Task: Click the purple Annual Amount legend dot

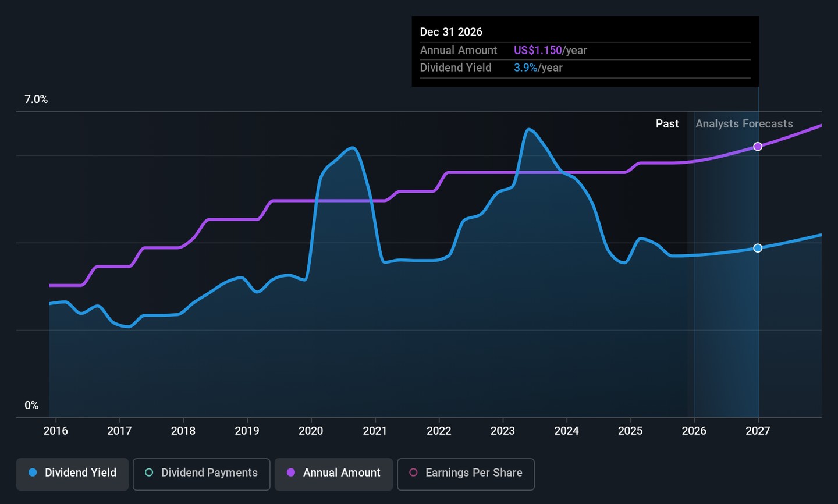Action: click(x=291, y=473)
